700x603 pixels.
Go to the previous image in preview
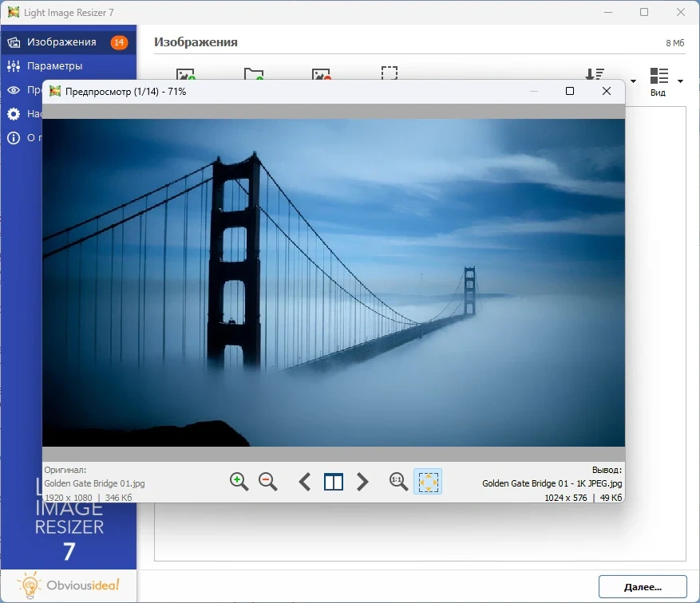pos(305,482)
